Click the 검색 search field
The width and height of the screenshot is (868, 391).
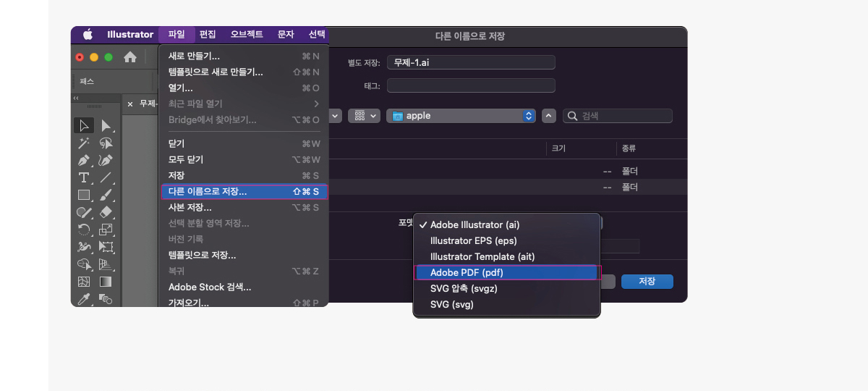pos(618,116)
